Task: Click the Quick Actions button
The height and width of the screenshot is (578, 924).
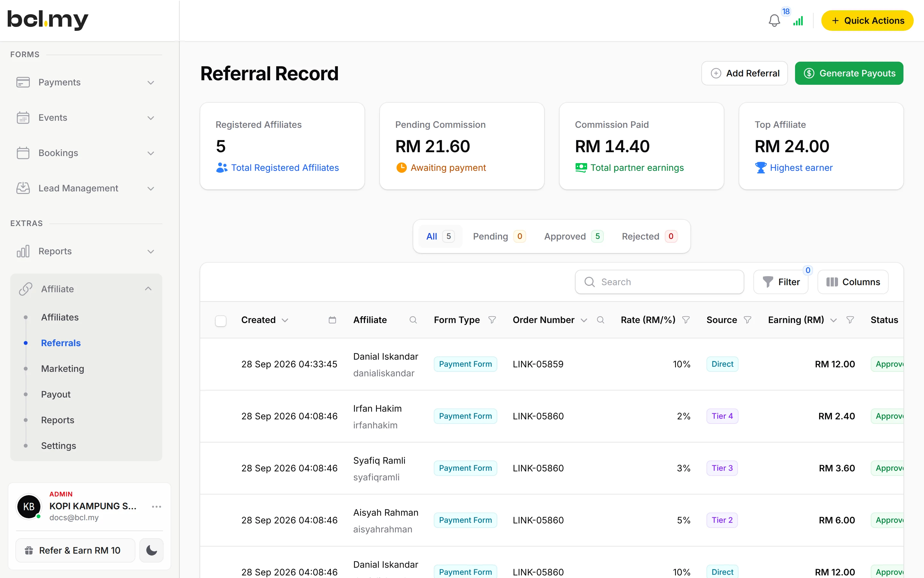Action: tap(867, 21)
